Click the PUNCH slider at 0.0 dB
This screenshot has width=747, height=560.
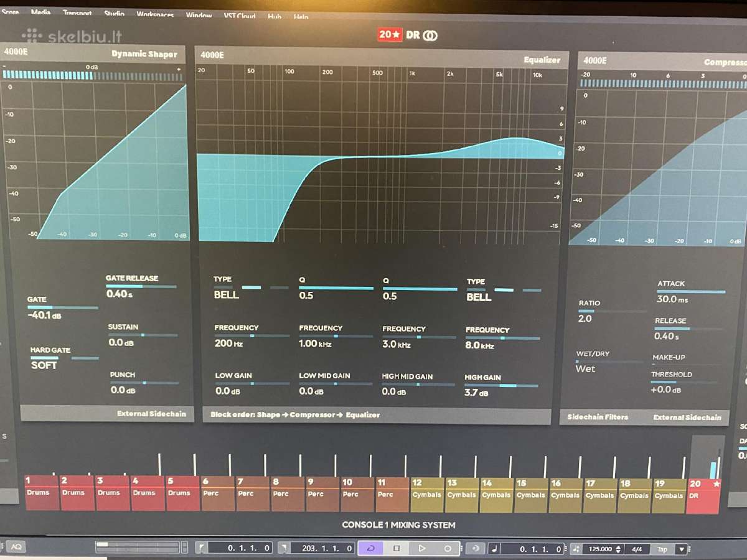[145, 383]
